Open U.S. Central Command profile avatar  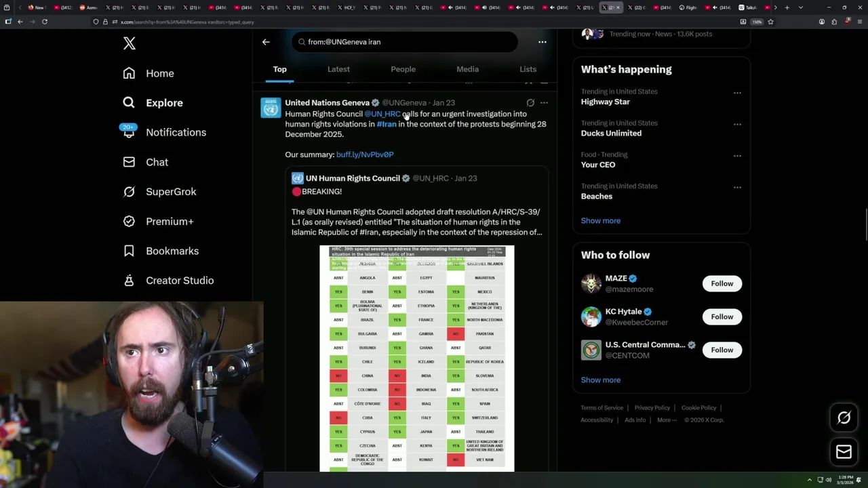pyautogui.click(x=591, y=350)
